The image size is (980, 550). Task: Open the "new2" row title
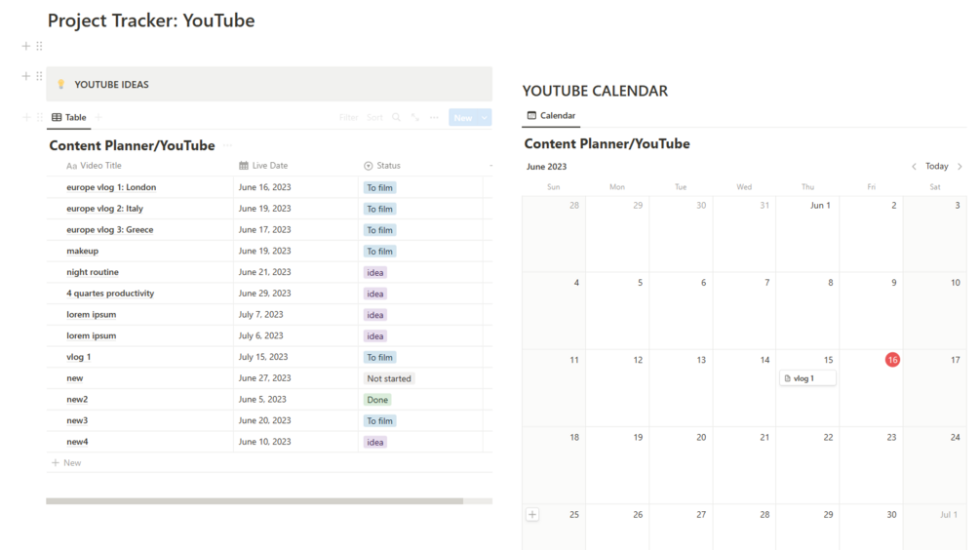point(77,400)
